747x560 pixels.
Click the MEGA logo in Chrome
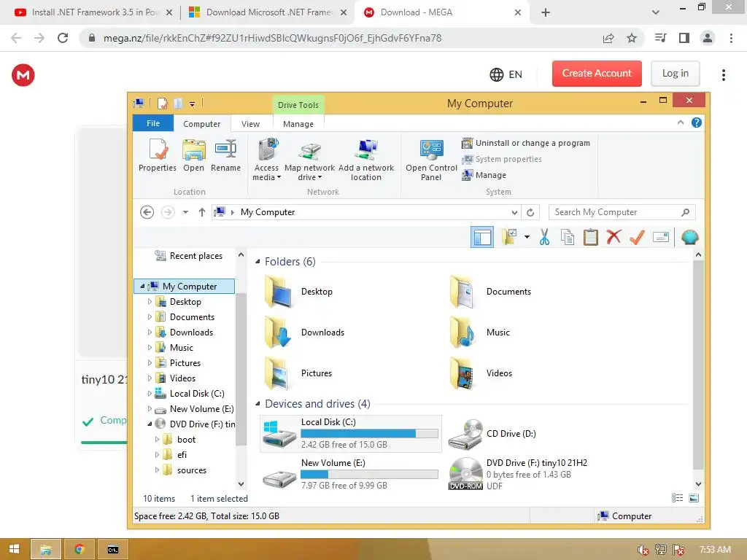point(23,75)
